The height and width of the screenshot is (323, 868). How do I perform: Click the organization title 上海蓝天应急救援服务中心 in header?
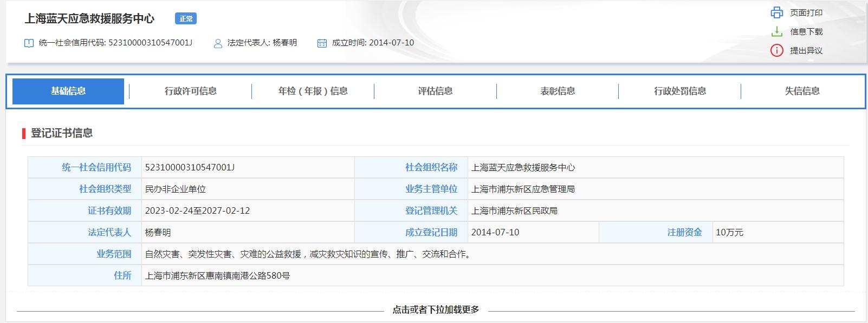click(89, 19)
